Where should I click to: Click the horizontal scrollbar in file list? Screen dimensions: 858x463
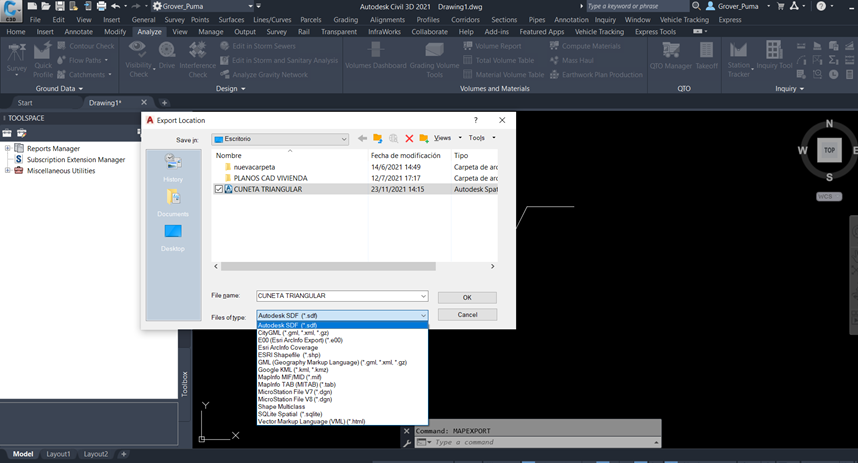(328, 267)
